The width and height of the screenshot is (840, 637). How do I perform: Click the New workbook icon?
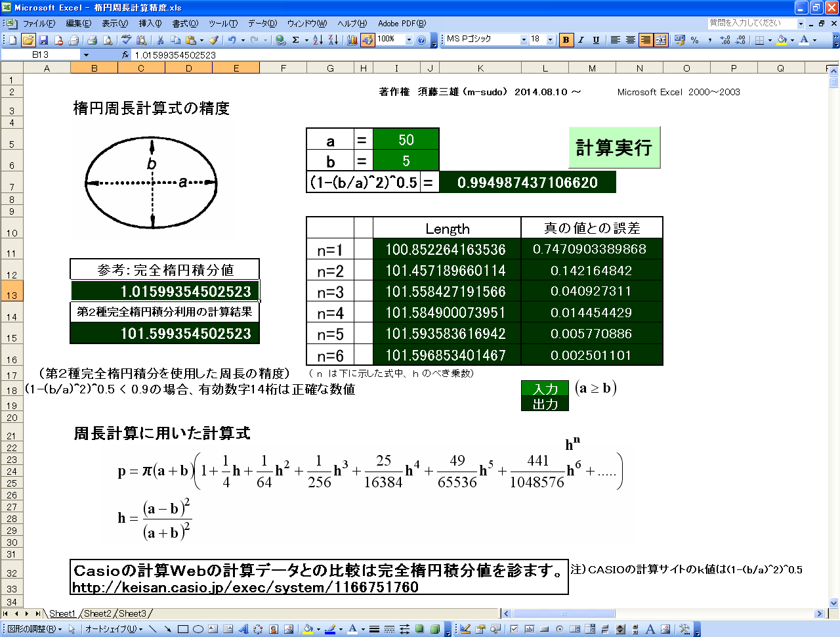coord(12,40)
